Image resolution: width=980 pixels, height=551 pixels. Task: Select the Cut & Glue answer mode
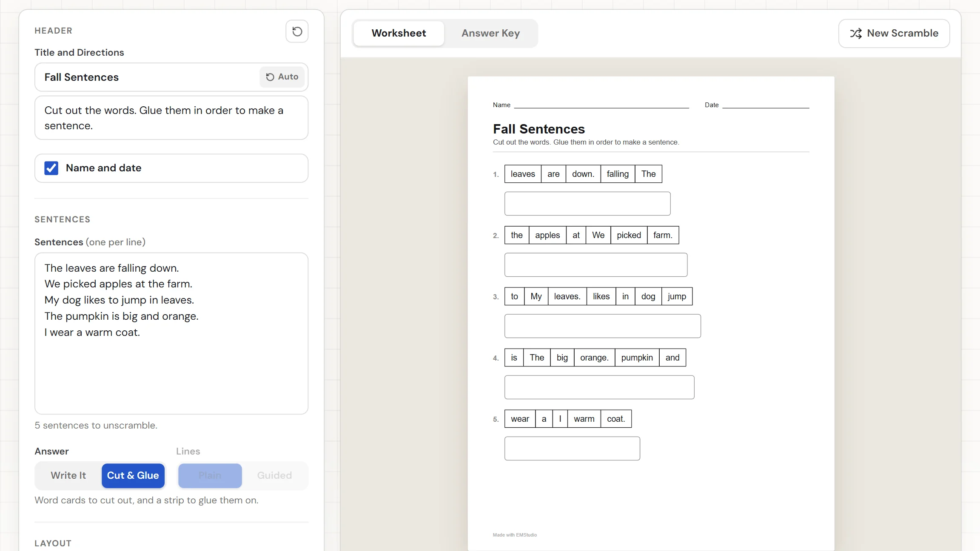tap(133, 475)
